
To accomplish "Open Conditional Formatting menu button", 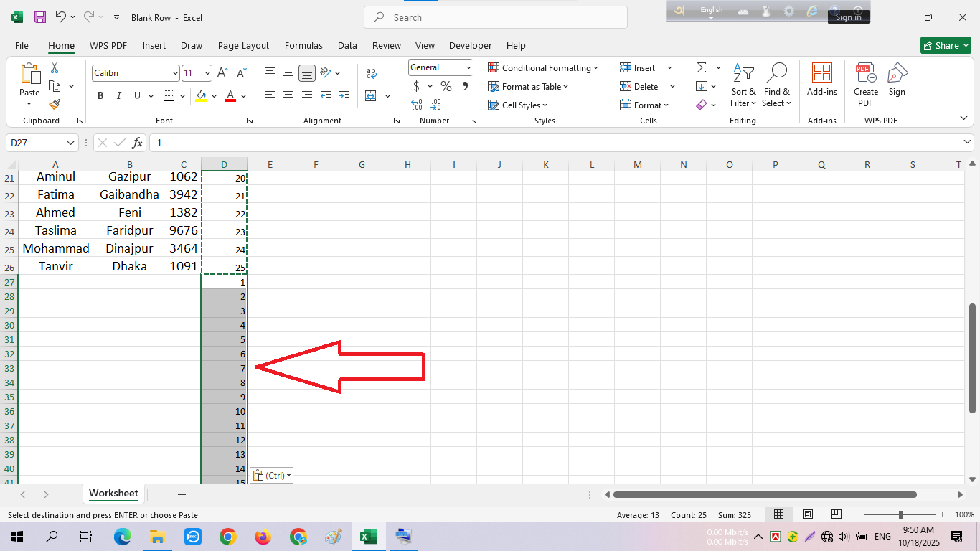I will 543,68.
